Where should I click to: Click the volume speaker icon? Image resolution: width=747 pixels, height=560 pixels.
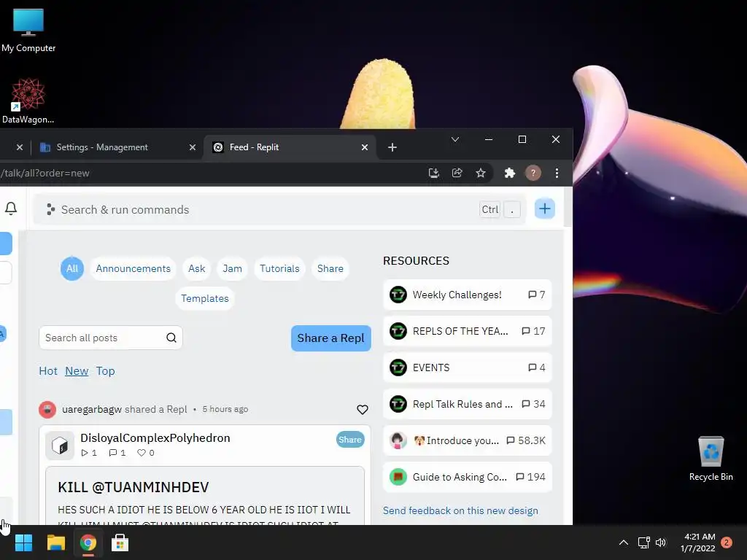(x=661, y=542)
